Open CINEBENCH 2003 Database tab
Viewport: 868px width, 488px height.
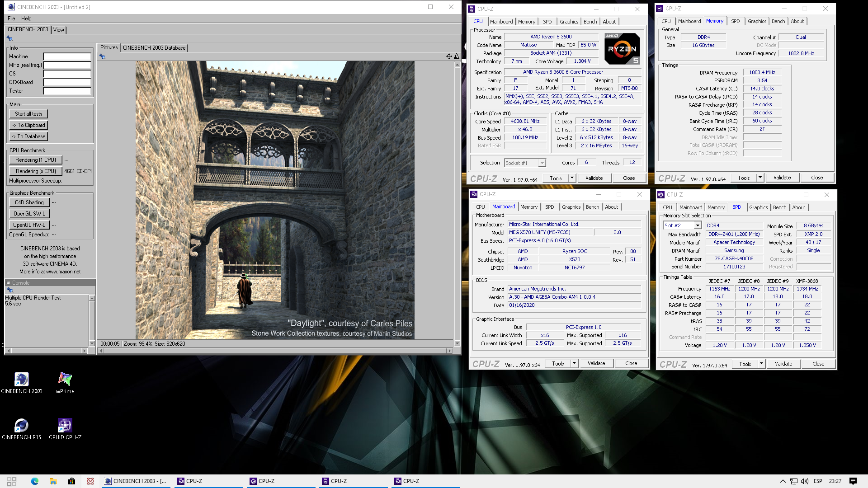(x=154, y=48)
